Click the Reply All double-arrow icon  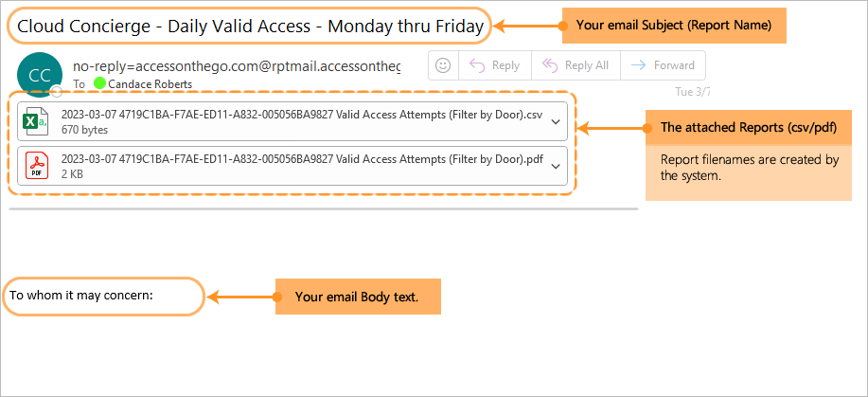pyautogui.click(x=550, y=65)
